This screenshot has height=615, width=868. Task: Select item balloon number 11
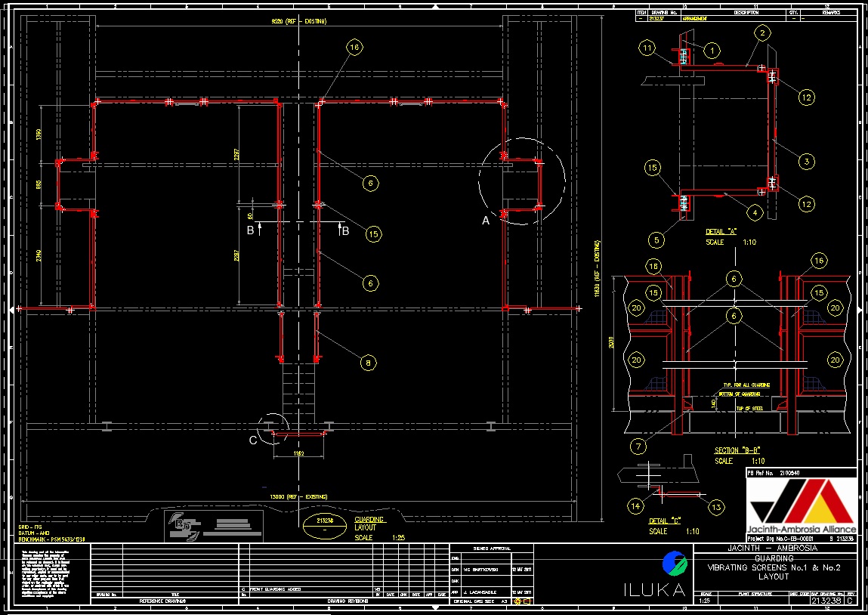[x=647, y=48]
